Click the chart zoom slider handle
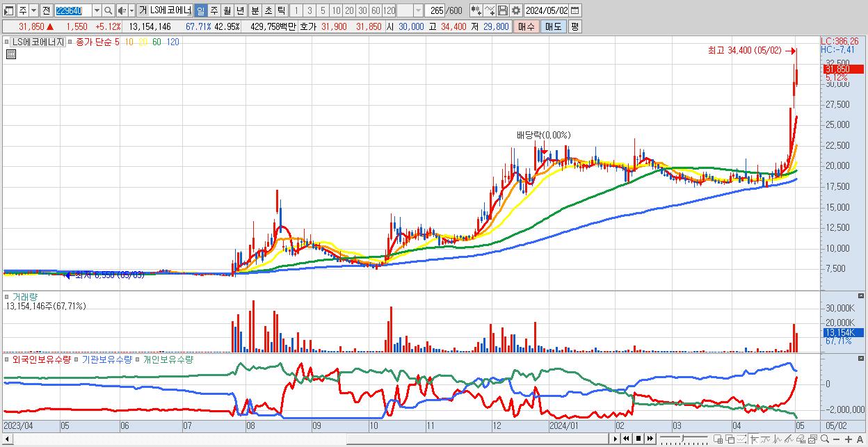This screenshot has width=868, height=447. click(682, 439)
